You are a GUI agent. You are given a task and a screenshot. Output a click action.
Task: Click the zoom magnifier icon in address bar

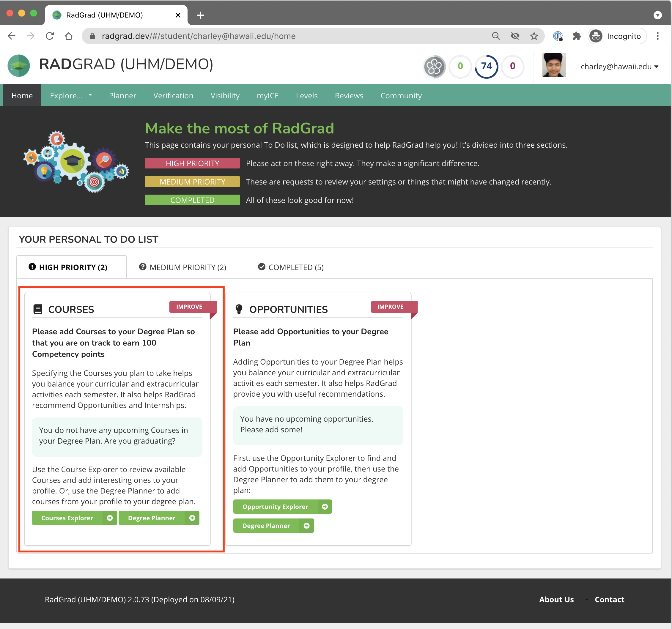[x=495, y=36]
